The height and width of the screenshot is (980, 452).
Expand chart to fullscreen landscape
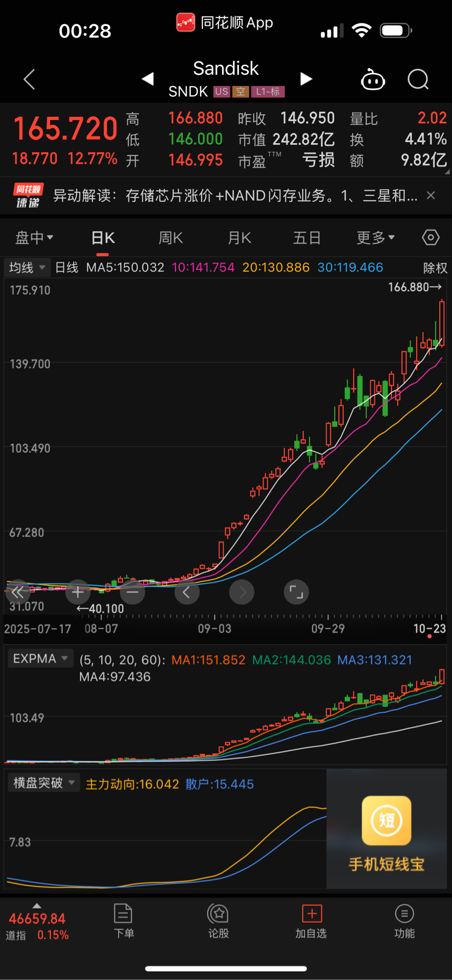(296, 592)
